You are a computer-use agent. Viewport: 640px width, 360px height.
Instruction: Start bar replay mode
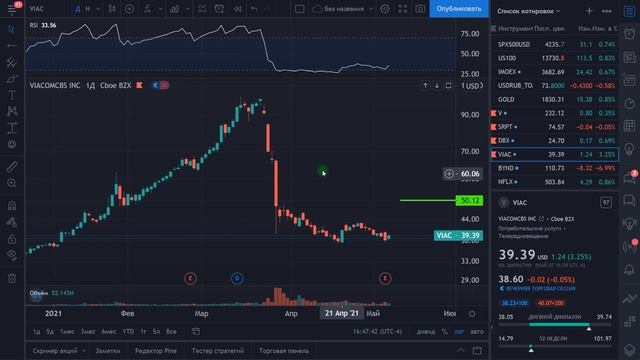tap(237, 9)
